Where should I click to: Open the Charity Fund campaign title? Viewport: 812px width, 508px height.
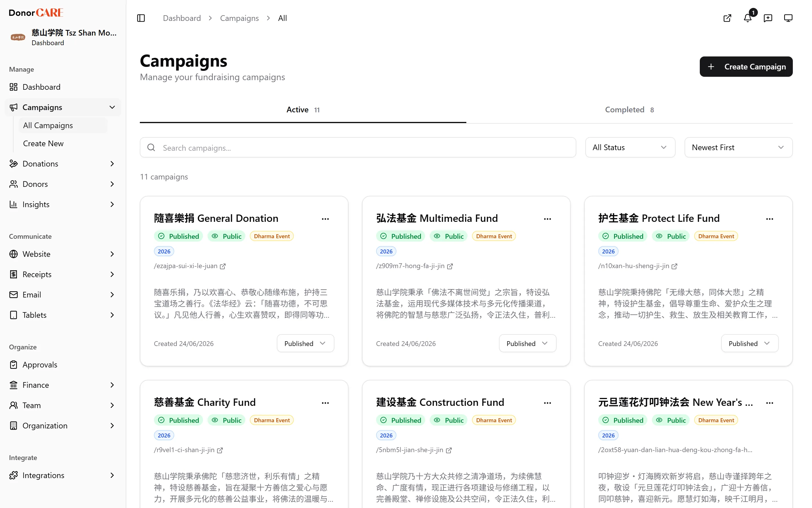(205, 402)
